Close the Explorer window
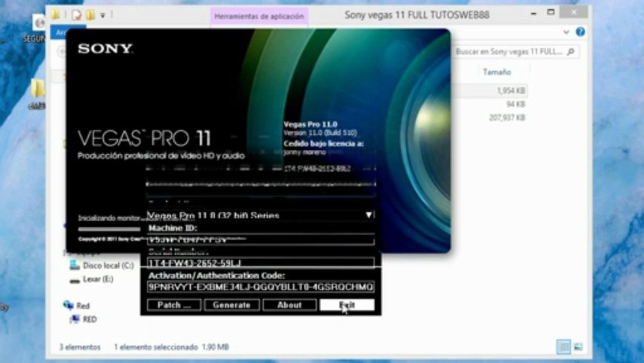This screenshot has width=644, height=363. coord(573,12)
